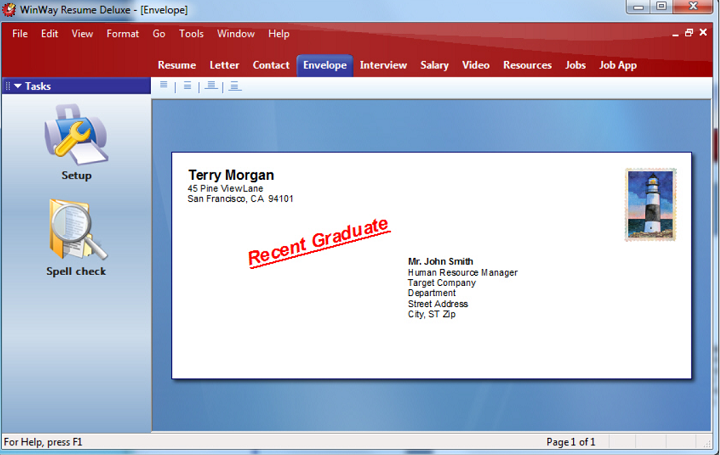The width and height of the screenshot is (720, 455).
Task: Open the Tools menu
Action: 191,34
